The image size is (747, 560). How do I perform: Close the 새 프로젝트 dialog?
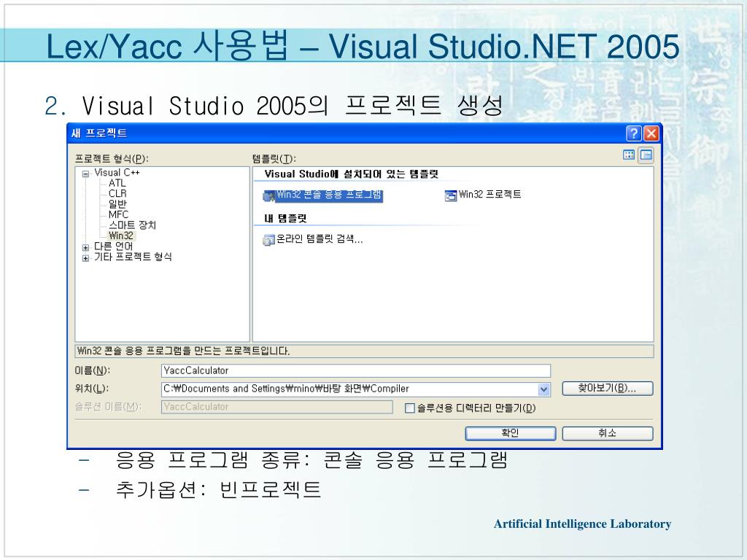tap(651, 133)
